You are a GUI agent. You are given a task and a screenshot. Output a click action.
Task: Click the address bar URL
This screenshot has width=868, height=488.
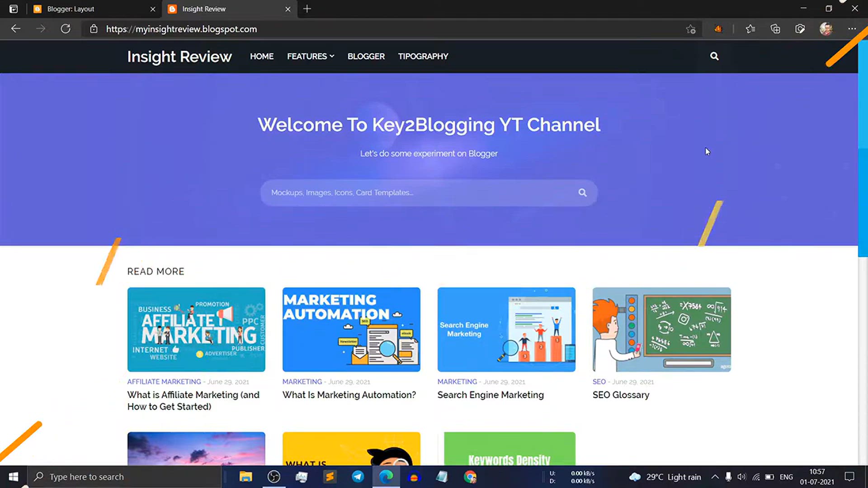click(x=181, y=29)
